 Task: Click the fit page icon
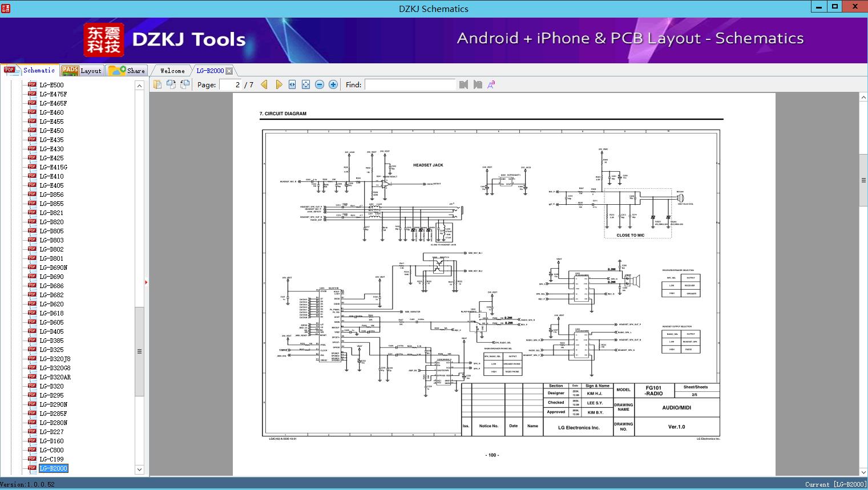click(306, 84)
